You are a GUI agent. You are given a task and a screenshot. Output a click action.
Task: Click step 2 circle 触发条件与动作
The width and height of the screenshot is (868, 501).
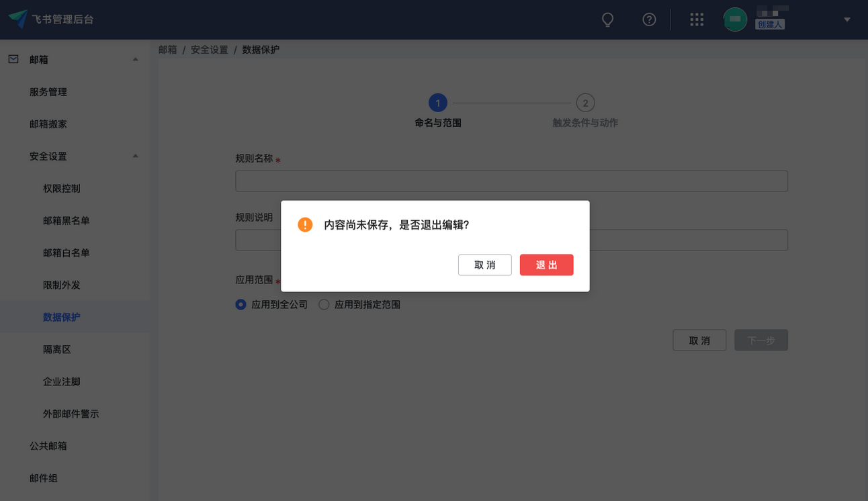(x=585, y=103)
